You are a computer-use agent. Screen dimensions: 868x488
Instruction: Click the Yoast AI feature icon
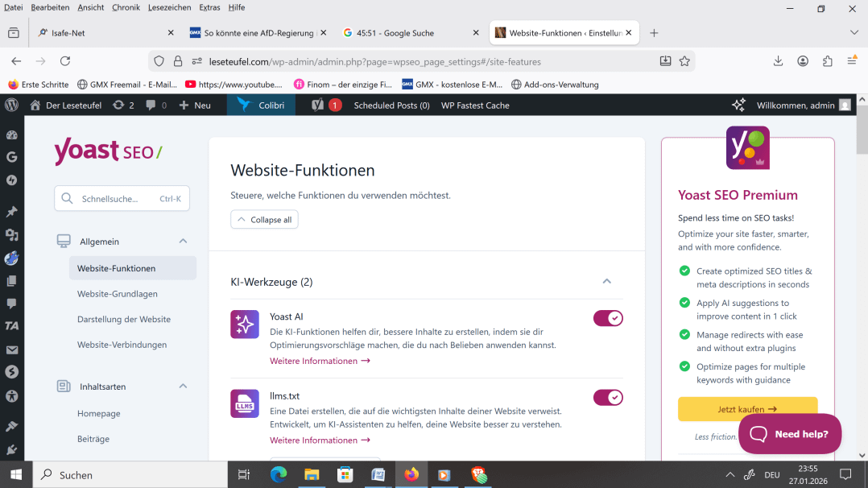[x=245, y=325]
